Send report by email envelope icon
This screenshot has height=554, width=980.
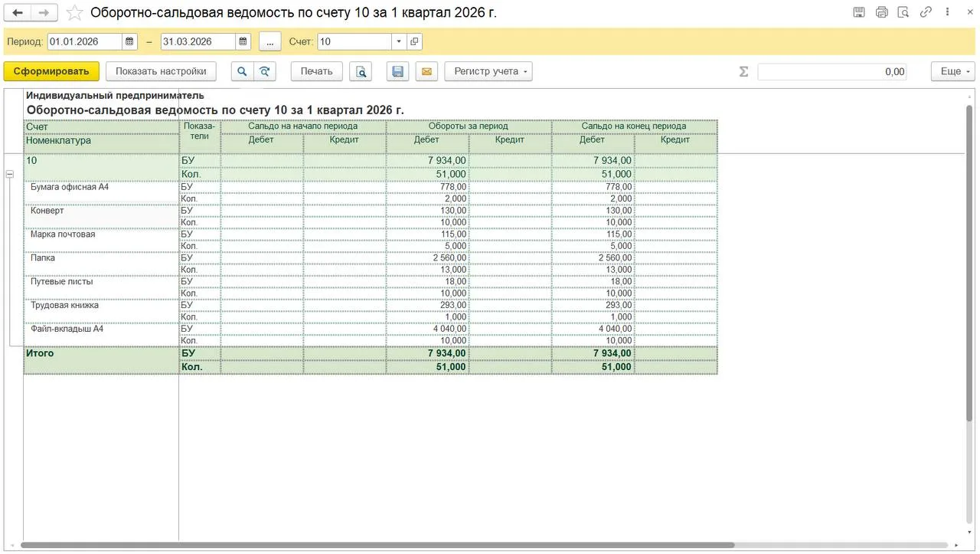pyautogui.click(x=426, y=71)
